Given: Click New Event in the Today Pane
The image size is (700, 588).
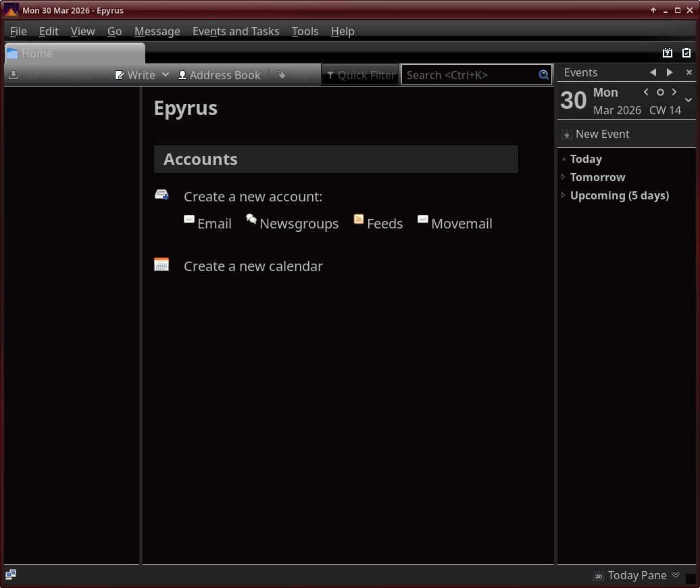Looking at the screenshot, I should coord(595,134).
